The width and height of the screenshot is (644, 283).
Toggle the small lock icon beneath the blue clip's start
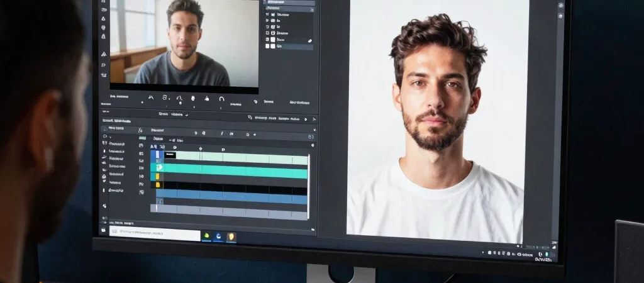pos(160,201)
